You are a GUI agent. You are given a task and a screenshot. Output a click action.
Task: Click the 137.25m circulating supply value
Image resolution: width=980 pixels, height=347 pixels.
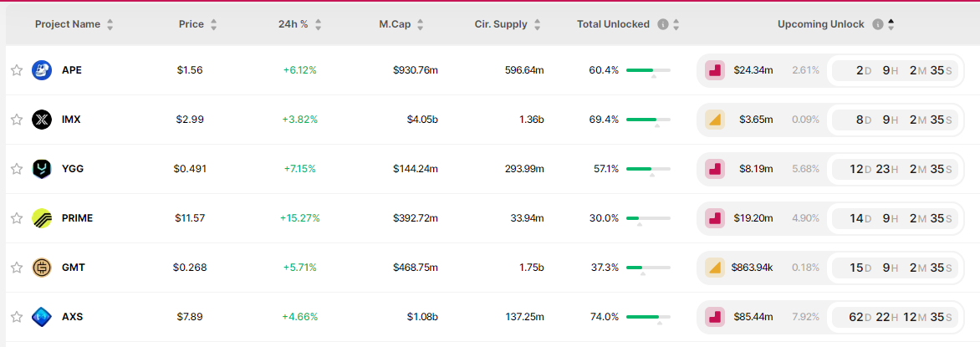(x=524, y=317)
